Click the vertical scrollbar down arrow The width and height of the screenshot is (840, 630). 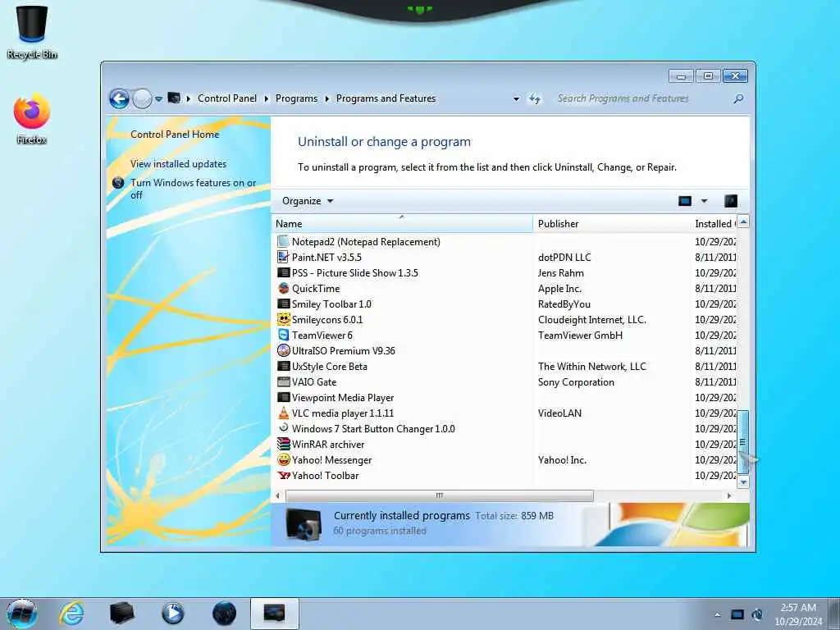pyautogui.click(x=743, y=482)
